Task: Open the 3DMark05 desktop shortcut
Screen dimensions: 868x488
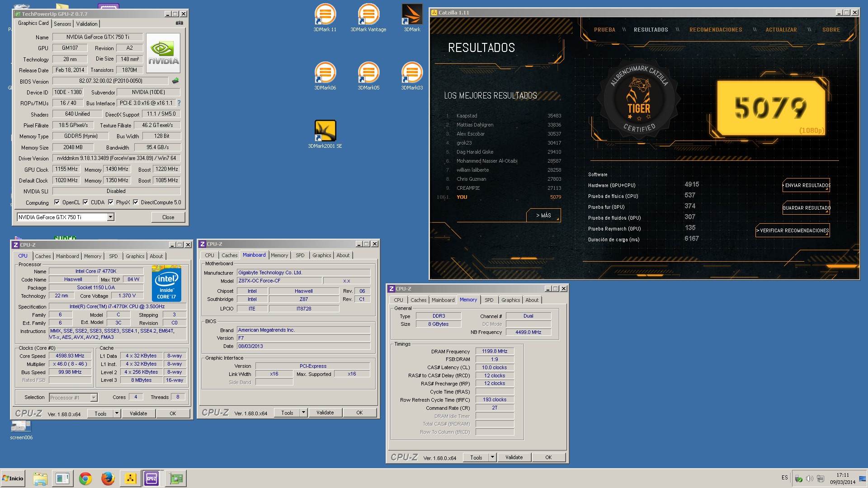Action: click(x=368, y=76)
